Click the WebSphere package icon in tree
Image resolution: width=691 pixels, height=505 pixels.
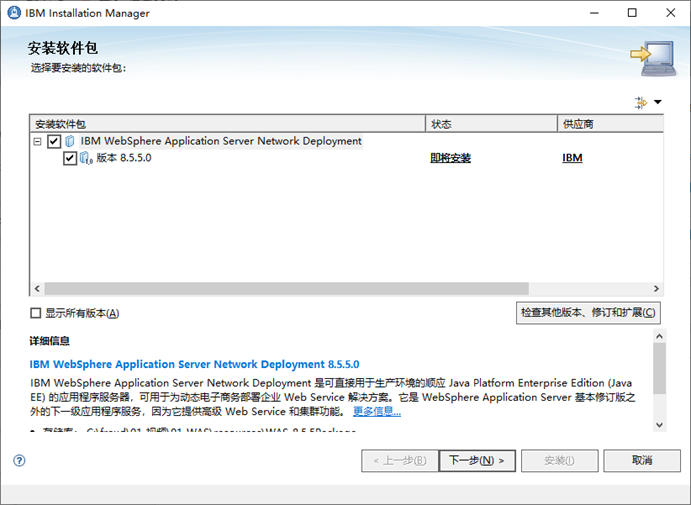(x=70, y=141)
